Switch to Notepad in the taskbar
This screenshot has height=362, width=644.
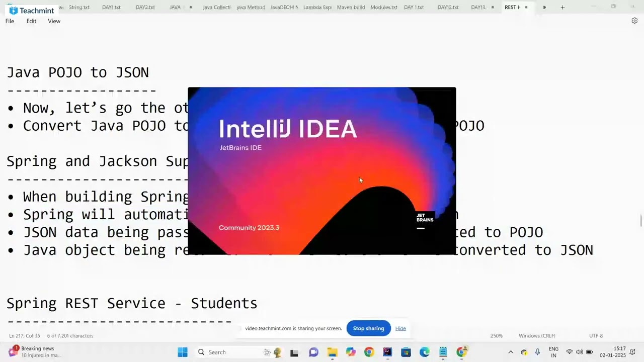point(443,352)
